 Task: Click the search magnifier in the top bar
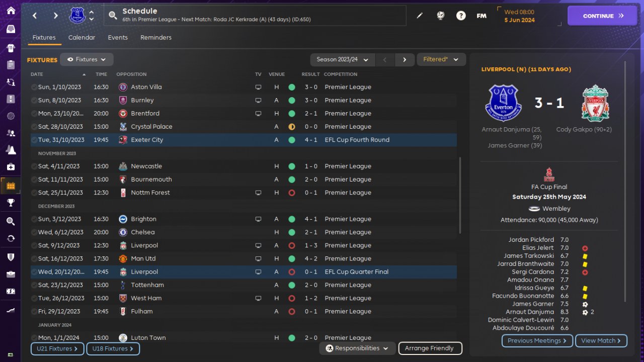coord(113,16)
